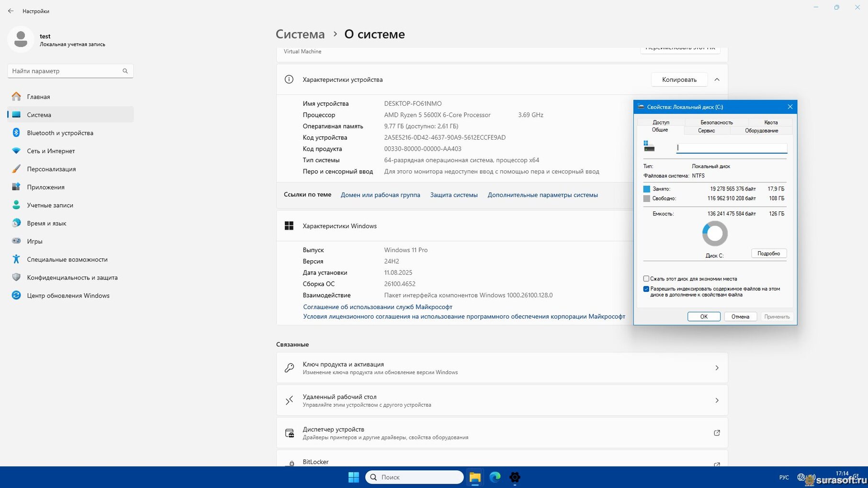Collapse the Характеристики устройства section
The height and width of the screenshot is (488, 868).
(x=717, y=80)
